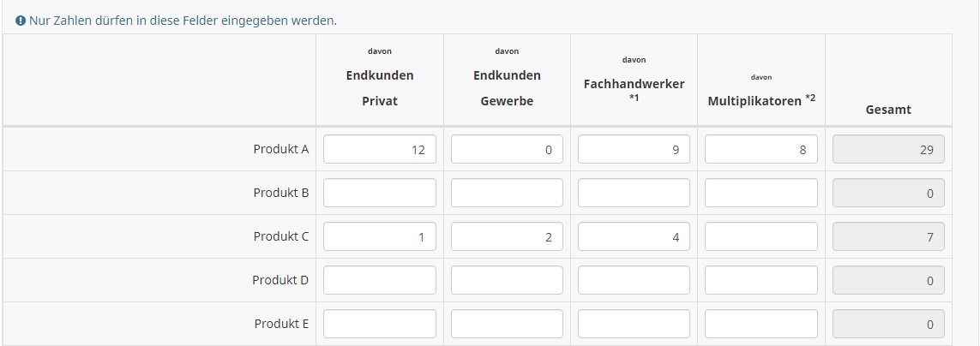Click Produkt B Multiplikatoren field
Image resolution: width=980 pixels, height=346 pixels.
(761, 193)
